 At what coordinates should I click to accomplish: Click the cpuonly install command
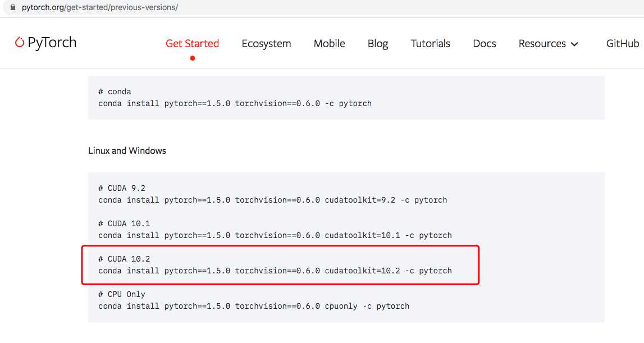(254, 306)
